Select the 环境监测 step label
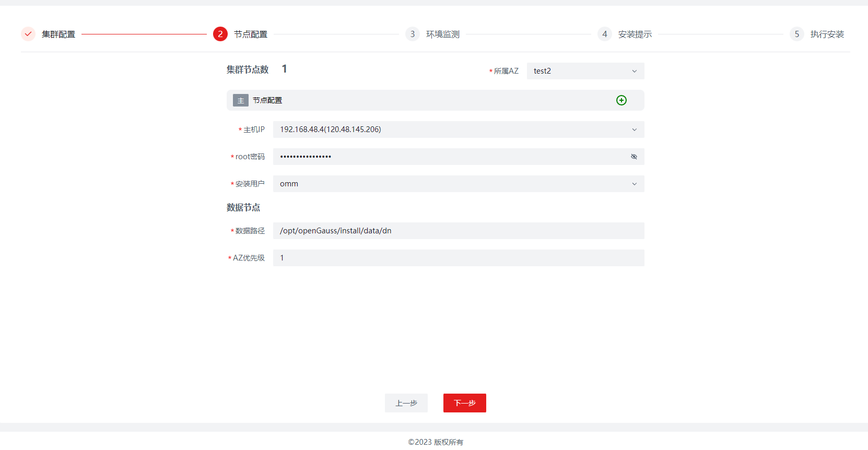This screenshot has height=450, width=868. [x=442, y=34]
